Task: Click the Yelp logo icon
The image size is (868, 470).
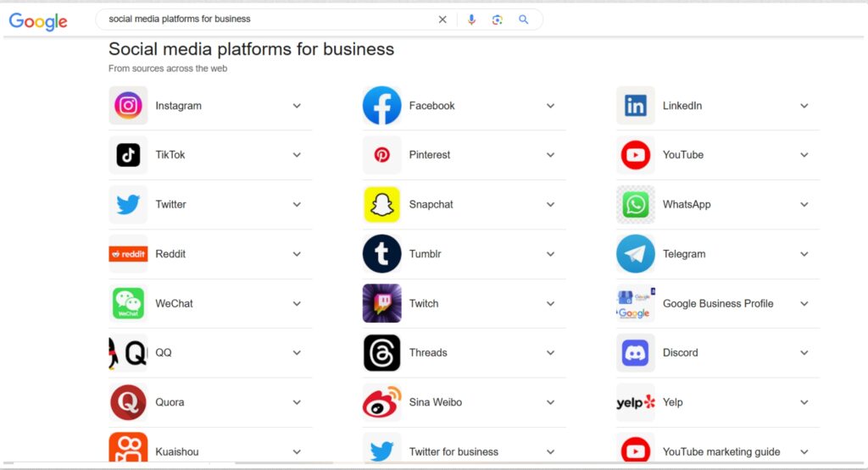Action: point(636,402)
